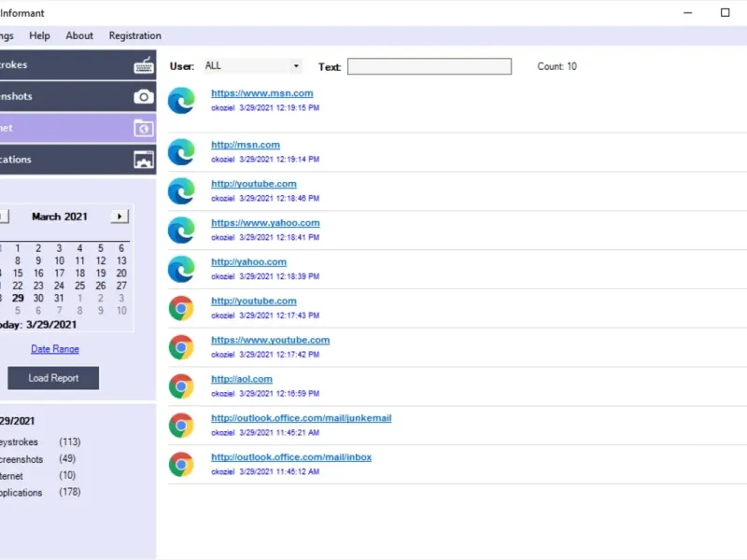Minimize the Informant window

point(688,13)
